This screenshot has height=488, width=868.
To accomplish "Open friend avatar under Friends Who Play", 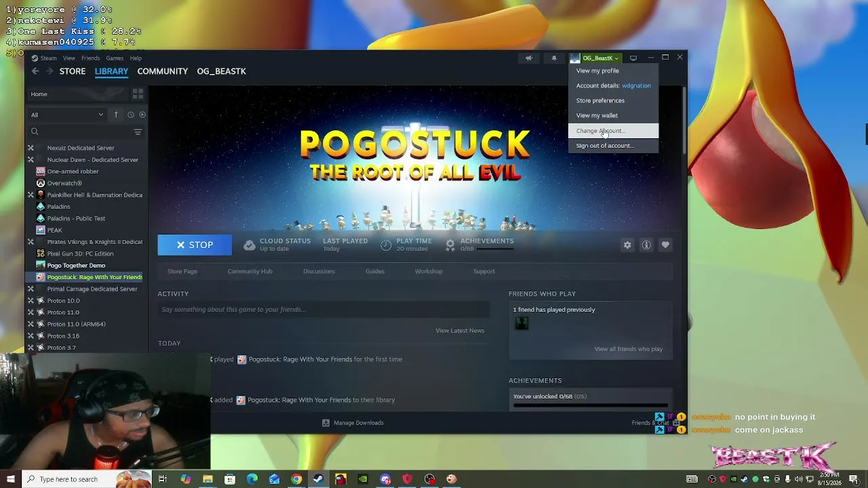I will (x=521, y=324).
